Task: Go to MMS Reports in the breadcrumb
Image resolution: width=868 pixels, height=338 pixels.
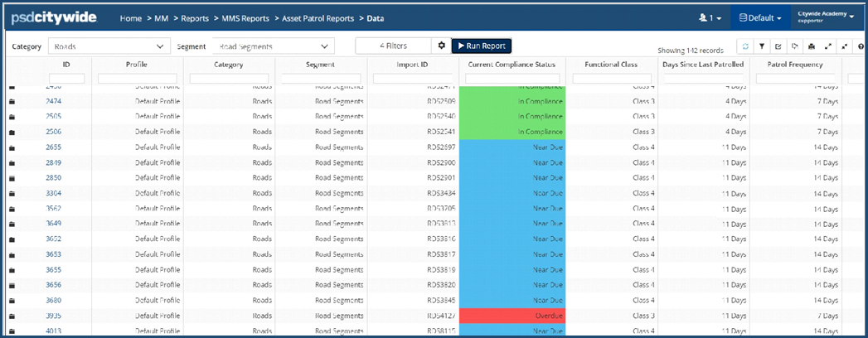Action: pyautogui.click(x=245, y=17)
